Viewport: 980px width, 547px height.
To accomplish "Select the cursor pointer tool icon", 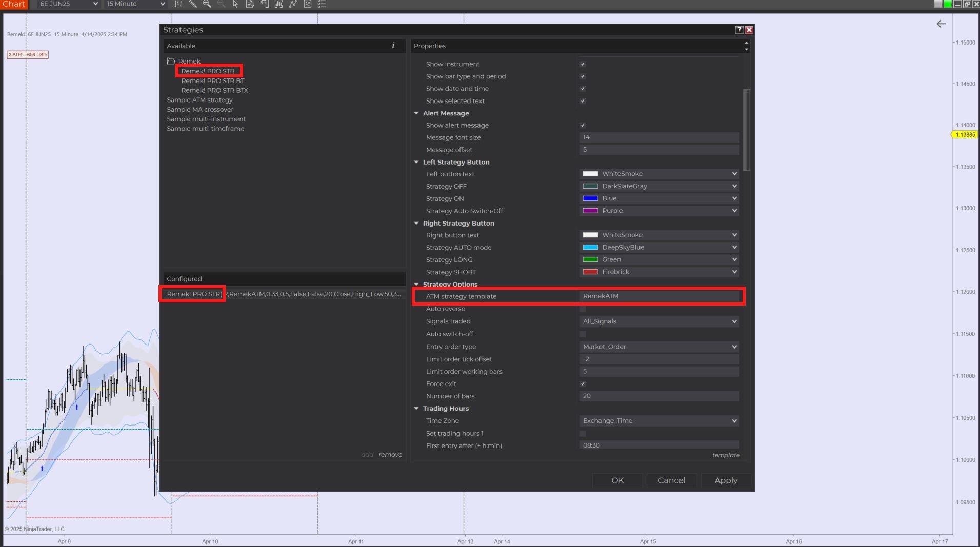I will click(235, 4).
